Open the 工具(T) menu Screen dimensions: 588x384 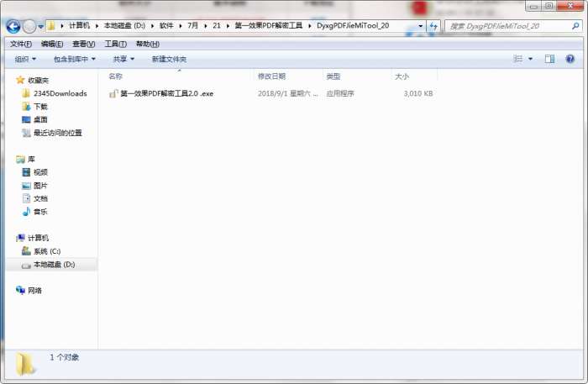(116, 44)
